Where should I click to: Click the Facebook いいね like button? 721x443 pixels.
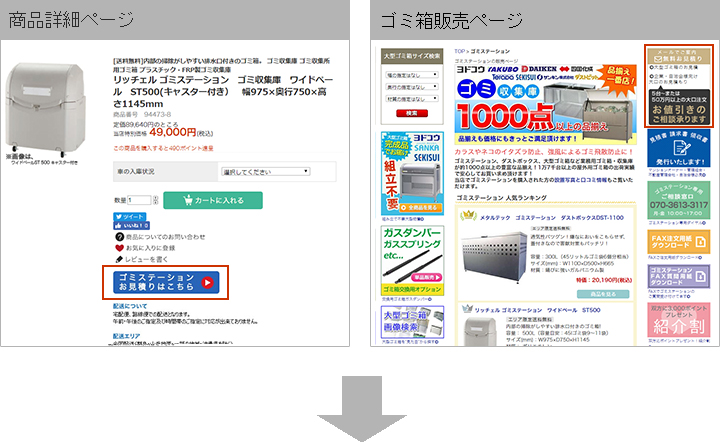(x=132, y=226)
